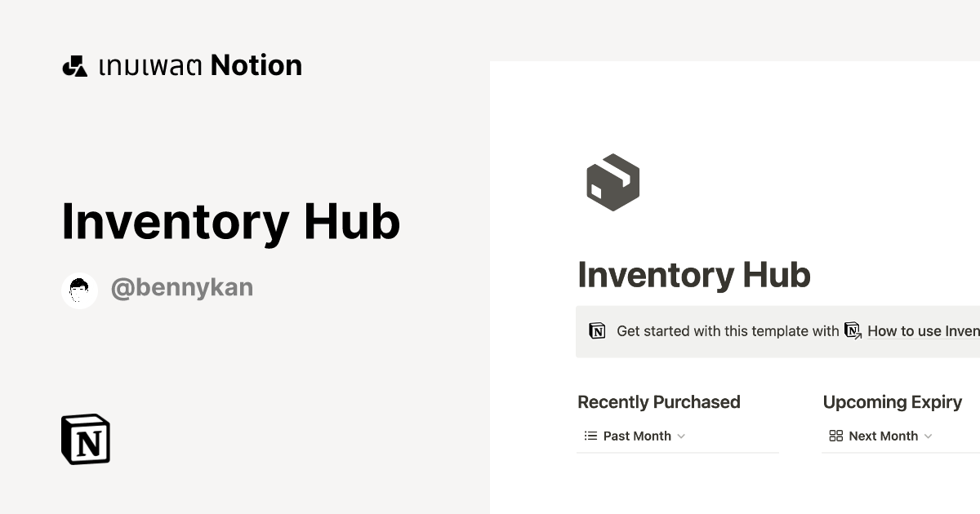
Task: Click the Inventory Hub page title text
Action: (694, 275)
